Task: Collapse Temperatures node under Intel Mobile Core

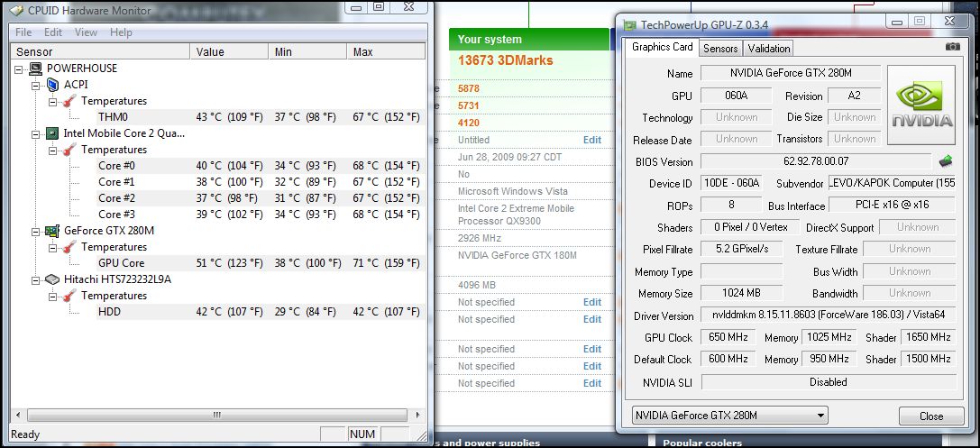Action: [x=53, y=150]
